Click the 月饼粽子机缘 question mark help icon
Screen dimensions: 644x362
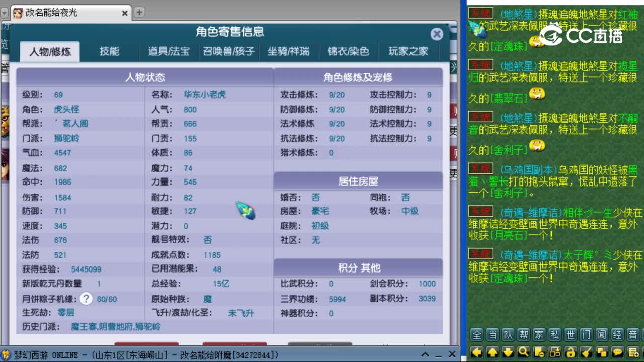86,299
